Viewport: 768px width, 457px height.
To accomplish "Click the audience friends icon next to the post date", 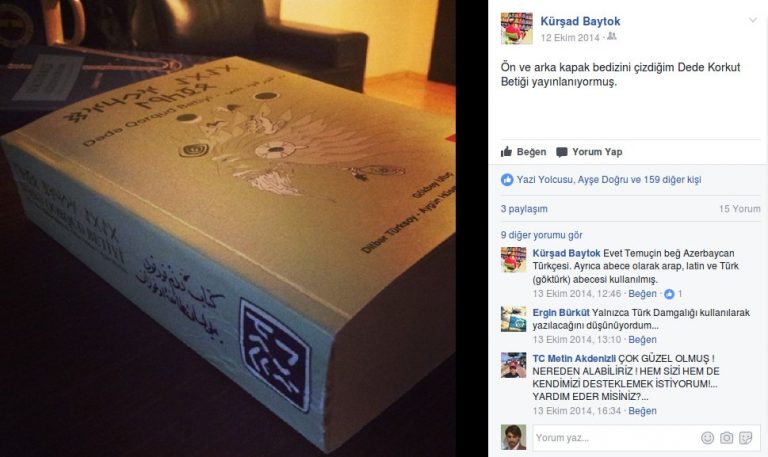I will coord(612,37).
